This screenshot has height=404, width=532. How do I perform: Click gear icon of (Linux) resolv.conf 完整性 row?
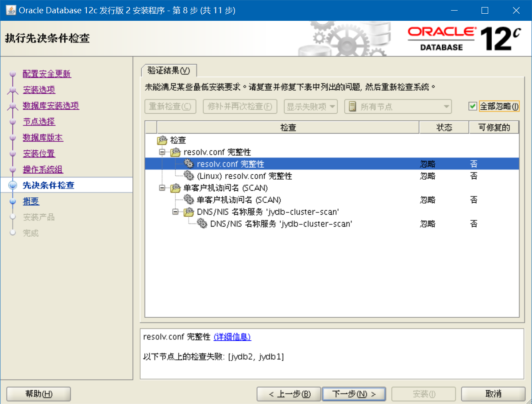[189, 176]
